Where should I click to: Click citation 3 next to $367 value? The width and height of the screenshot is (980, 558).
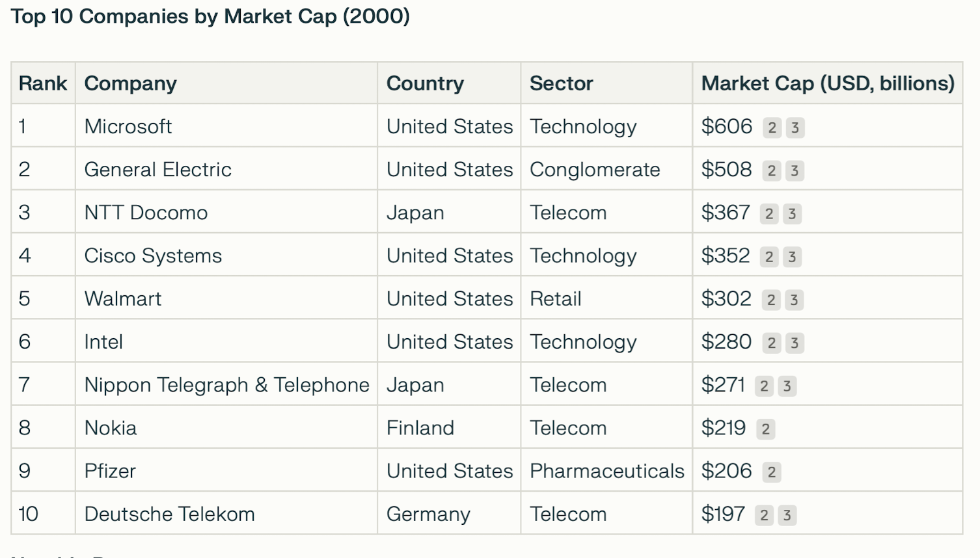[x=792, y=214]
